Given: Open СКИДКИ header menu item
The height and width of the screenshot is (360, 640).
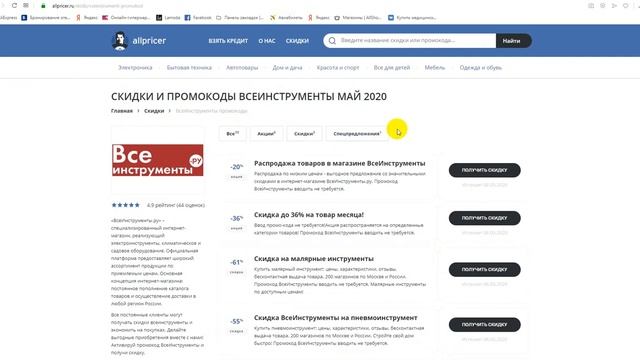Looking at the screenshot, I should [297, 41].
